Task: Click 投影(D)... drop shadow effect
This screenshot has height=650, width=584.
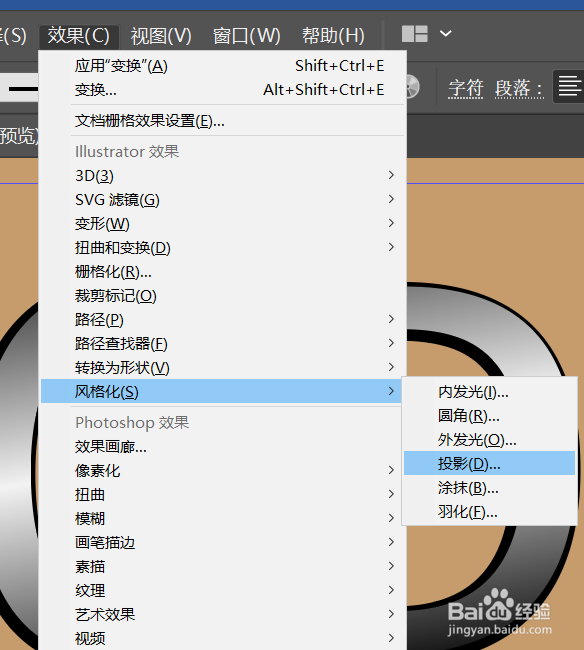Action: (x=489, y=463)
